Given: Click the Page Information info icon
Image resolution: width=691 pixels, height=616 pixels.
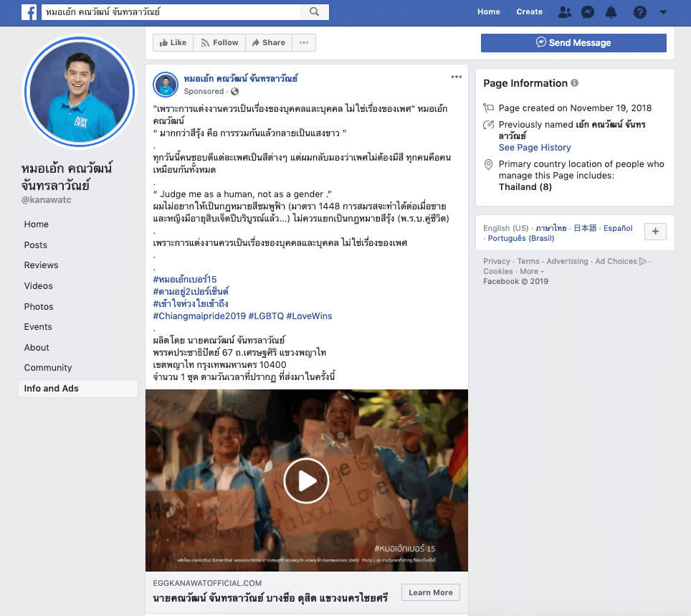Looking at the screenshot, I should pyautogui.click(x=574, y=83).
